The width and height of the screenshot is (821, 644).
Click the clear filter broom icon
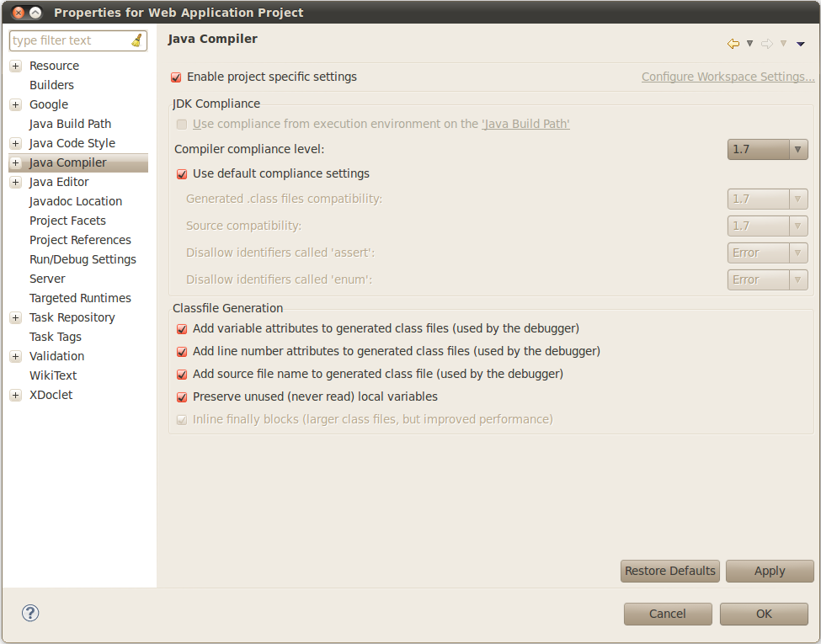pos(137,40)
